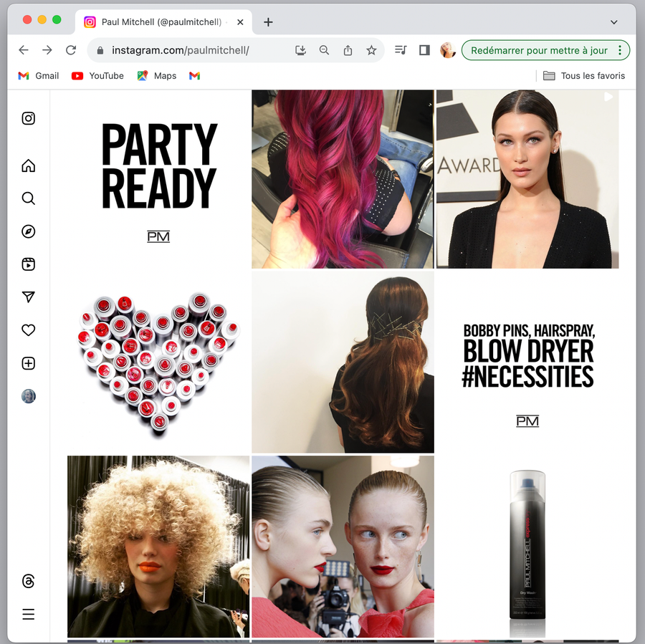
Task: Open the Explore compass icon
Action: (x=29, y=231)
